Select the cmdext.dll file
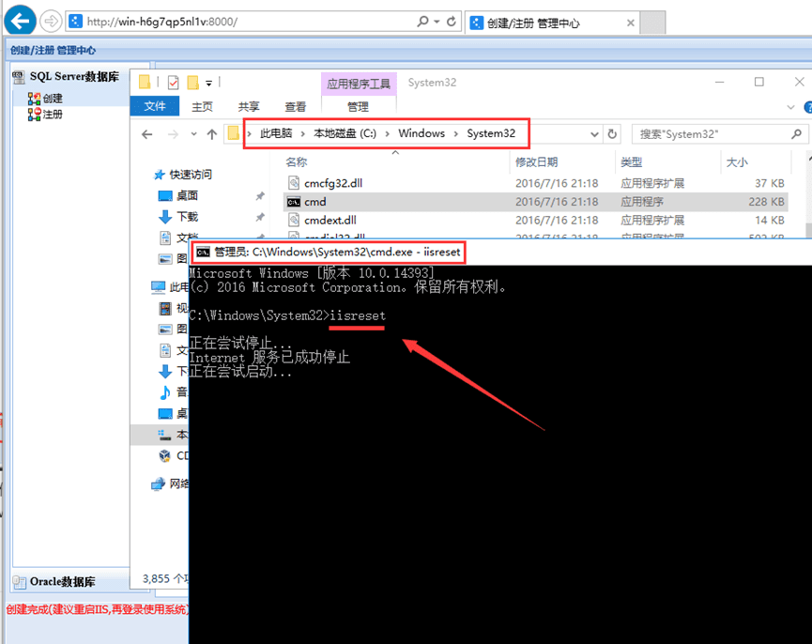The height and width of the screenshot is (644, 812). tap(536, 221)
